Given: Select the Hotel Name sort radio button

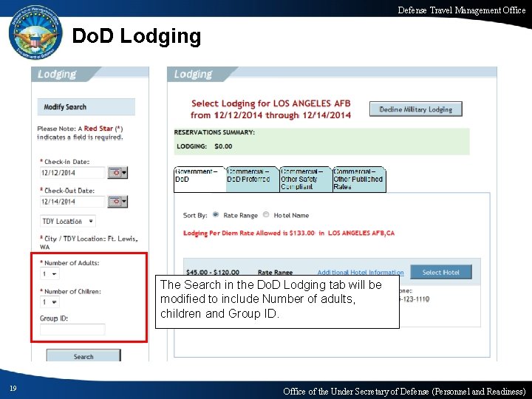Looking at the screenshot, I should tap(266, 214).
